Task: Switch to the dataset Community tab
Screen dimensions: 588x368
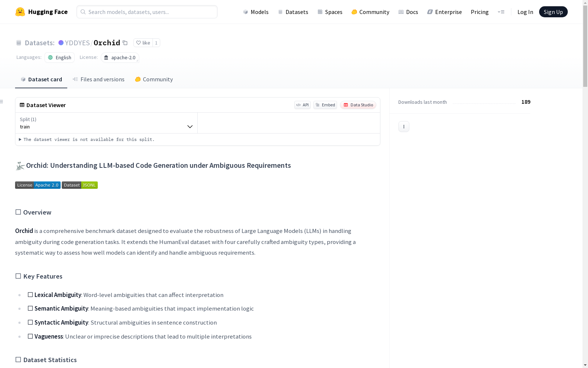Action: tap(154, 79)
